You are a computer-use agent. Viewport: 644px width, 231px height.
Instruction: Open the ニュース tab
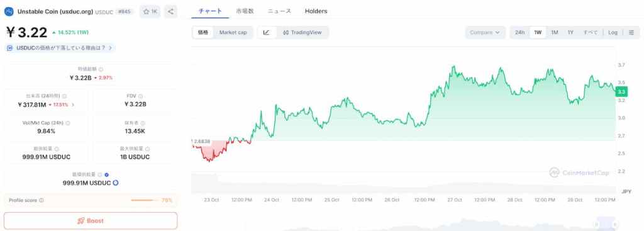click(280, 11)
